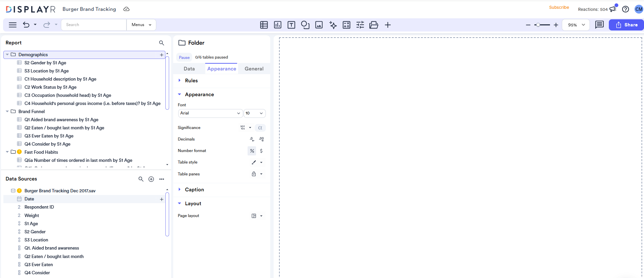Collapse the Demographics folder

point(7,55)
